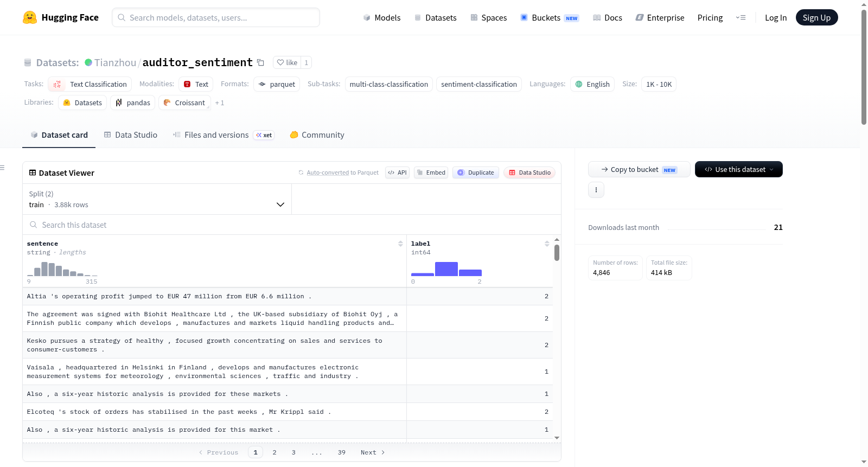Switch to the Dataset card tab
Screen dimensions: 868x467
(x=59, y=135)
